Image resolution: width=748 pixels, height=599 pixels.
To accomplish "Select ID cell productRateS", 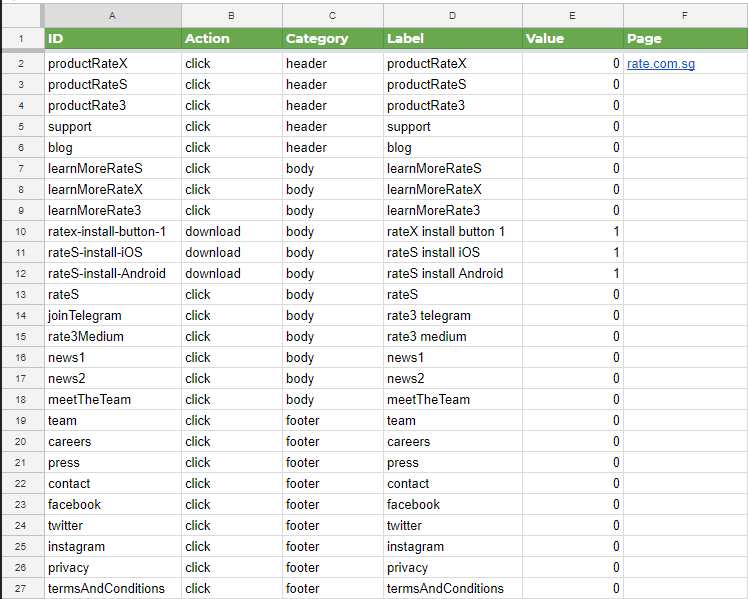I will click(113, 84).
